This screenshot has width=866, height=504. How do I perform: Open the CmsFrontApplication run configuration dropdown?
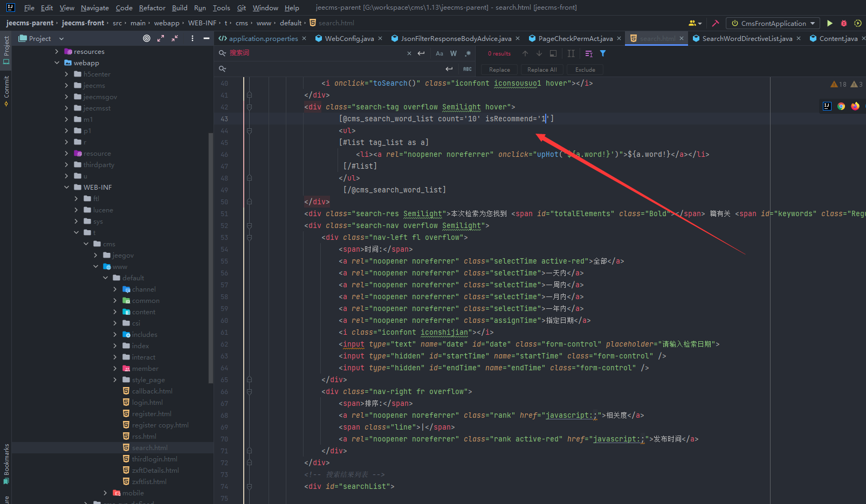pyautogui.click(x=773, y=23)
